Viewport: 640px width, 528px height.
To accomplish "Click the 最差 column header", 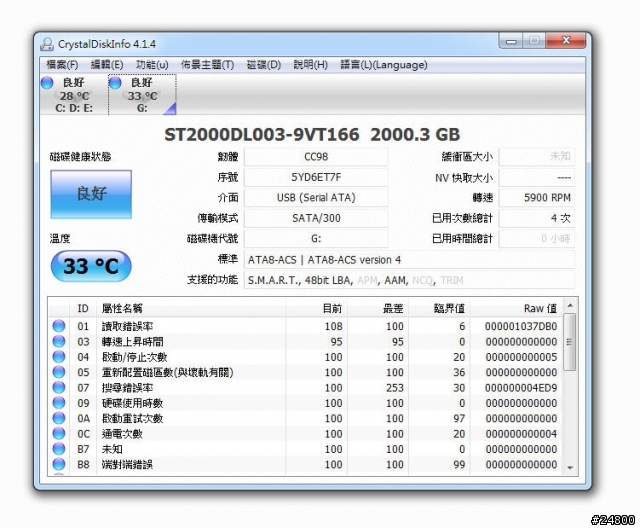I will tap(378, 308).
